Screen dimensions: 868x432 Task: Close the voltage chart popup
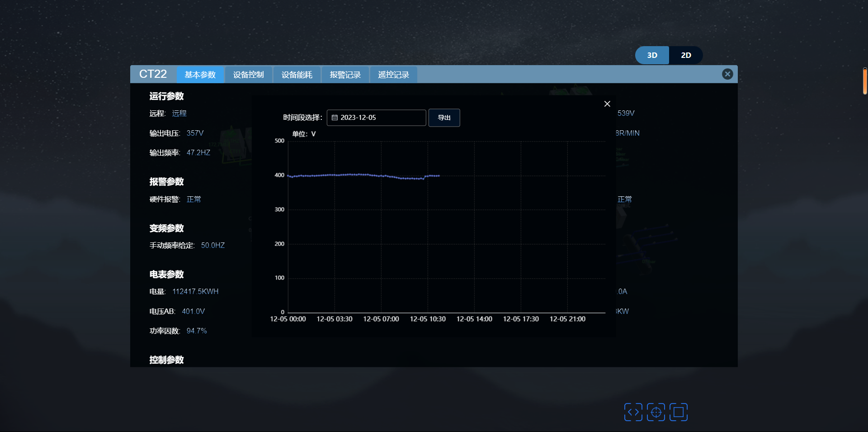coord(607,104)
